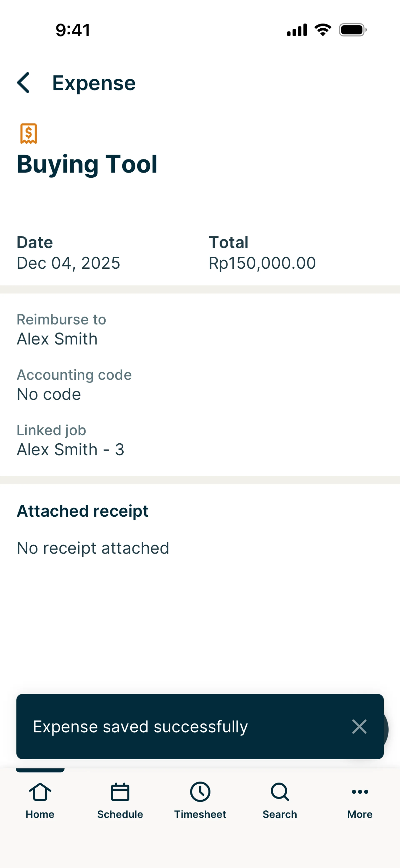400x868 pixels.
Task: Tap the clock timesheet icon
Action: 200,792
